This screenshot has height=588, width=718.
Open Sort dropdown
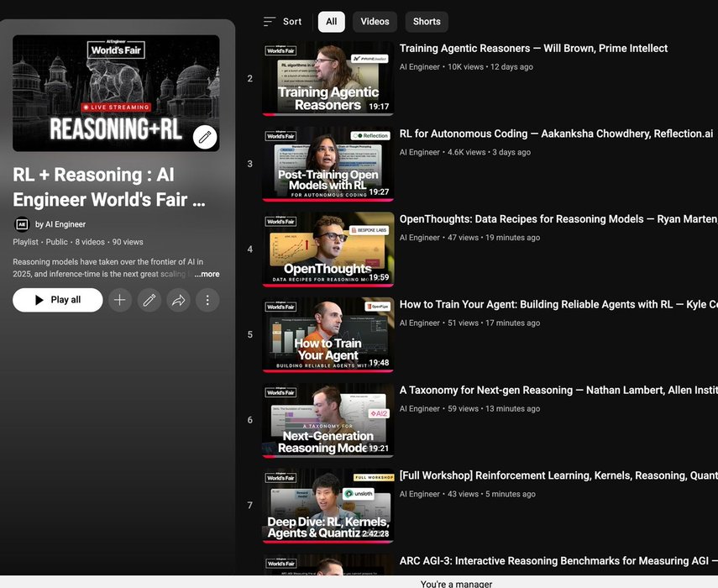tap(282, 22)
